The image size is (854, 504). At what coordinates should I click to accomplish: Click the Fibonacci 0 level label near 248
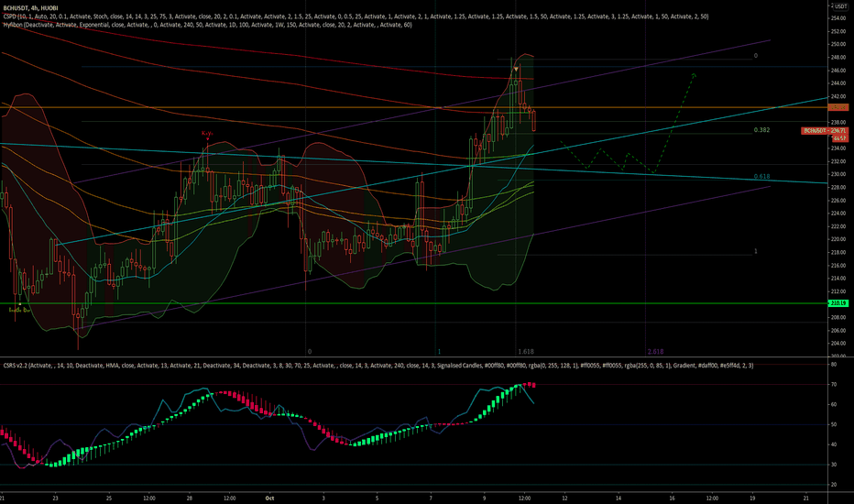pos(755,56)
